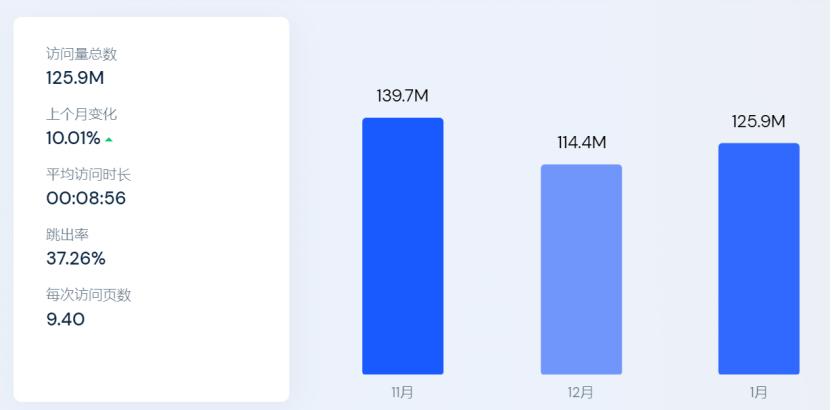
Task: Select the 11月 axis label
Action: click(402, 392)
